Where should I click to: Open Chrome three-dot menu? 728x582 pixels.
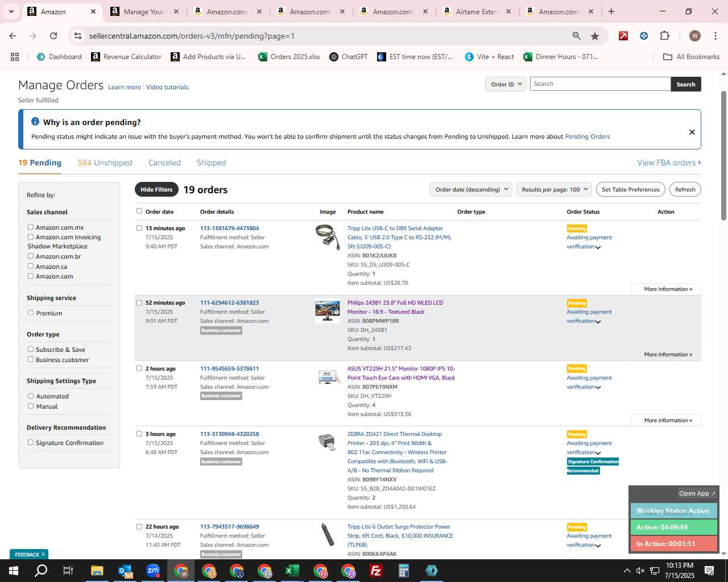pos(715,36)
